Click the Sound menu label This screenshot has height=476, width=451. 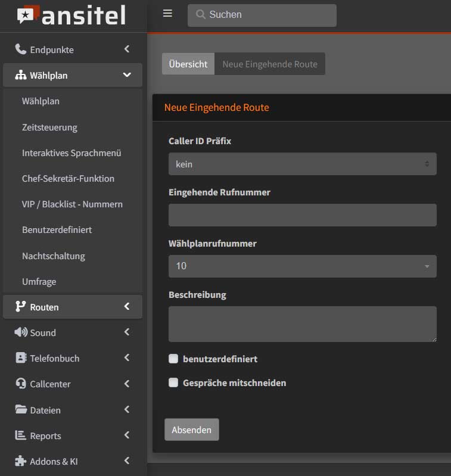(x=43, y=332)
